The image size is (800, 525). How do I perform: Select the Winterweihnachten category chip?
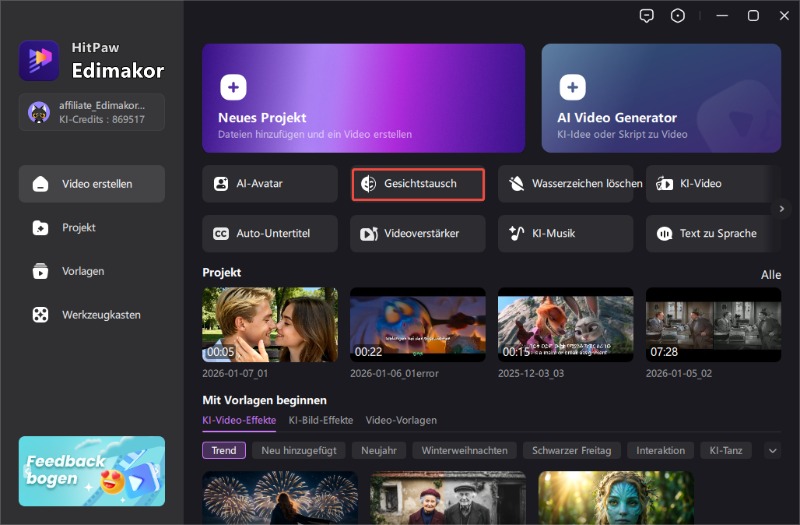point(464,451)
